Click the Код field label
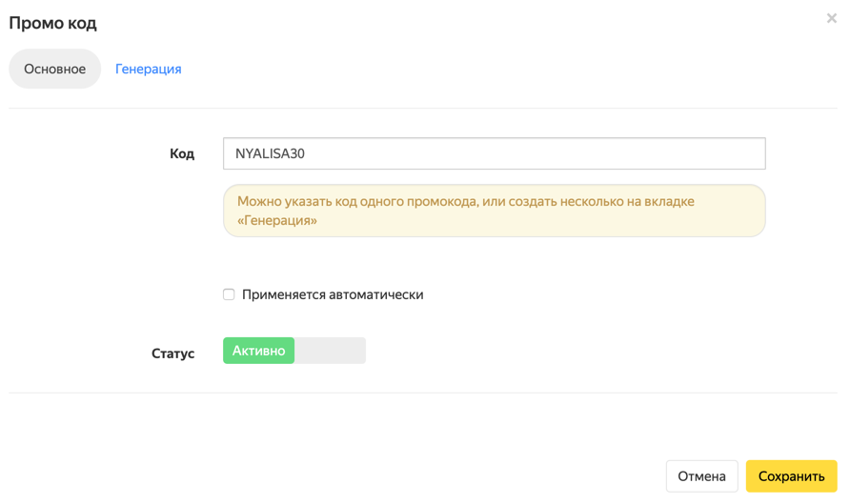 tap(182, 153)
